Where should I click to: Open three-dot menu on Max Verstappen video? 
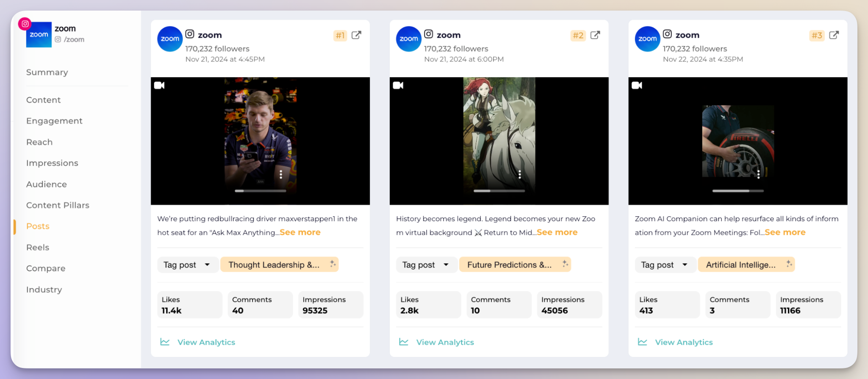click(x=281, y=174)
